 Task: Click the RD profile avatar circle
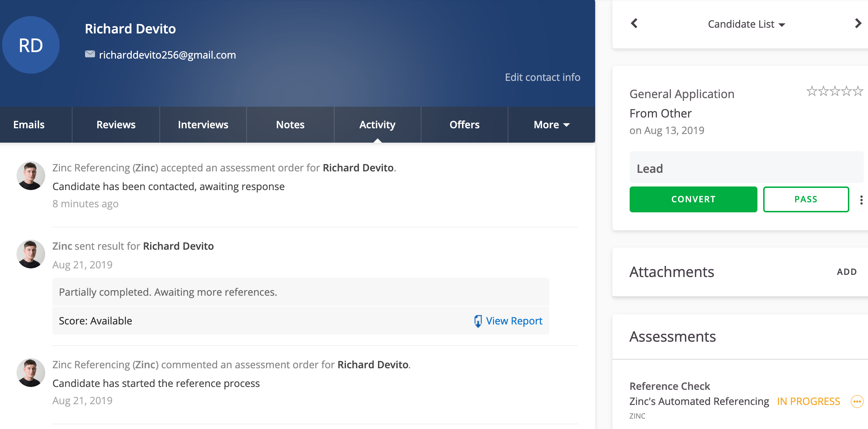pyautogui.click(x=31, y=45)
